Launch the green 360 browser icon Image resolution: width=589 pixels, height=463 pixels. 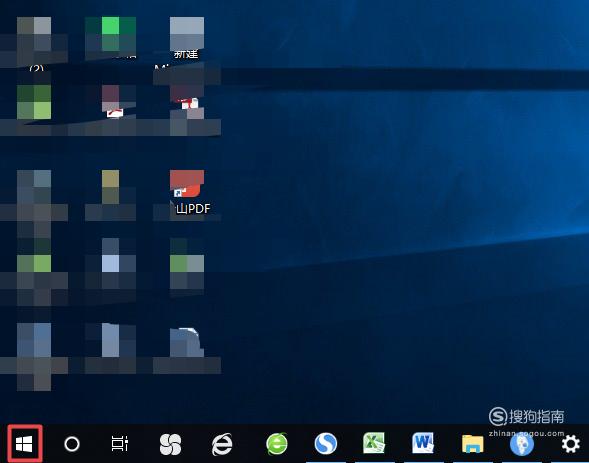point(277,444)
